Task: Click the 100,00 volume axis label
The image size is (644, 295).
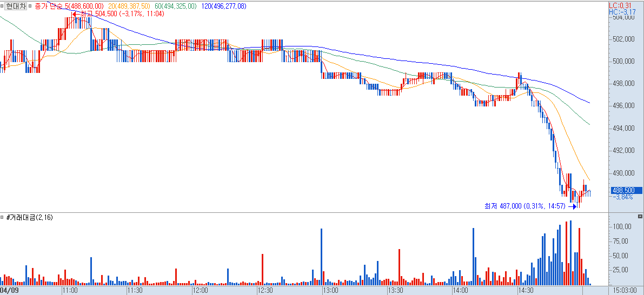Action: (x=622, y=226)
